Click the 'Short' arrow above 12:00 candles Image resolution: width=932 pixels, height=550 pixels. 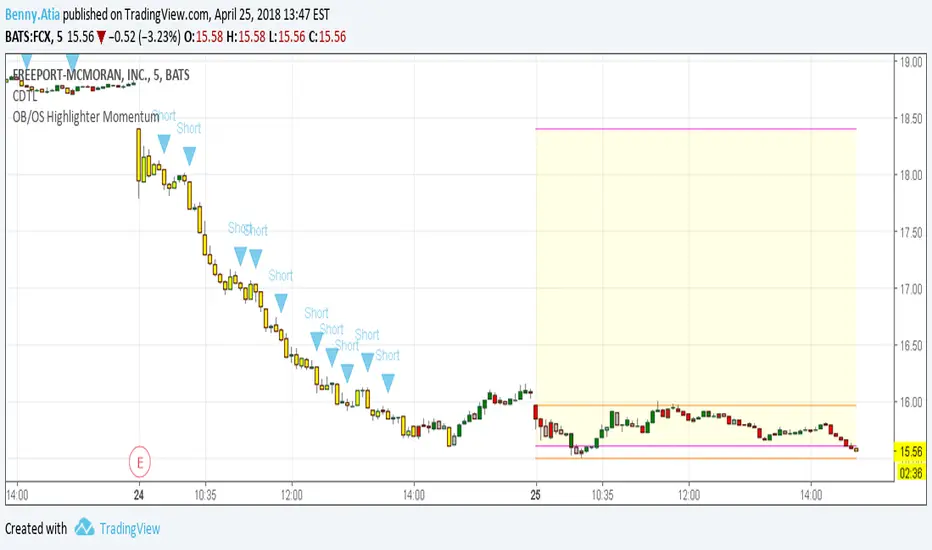pos(281,303)
